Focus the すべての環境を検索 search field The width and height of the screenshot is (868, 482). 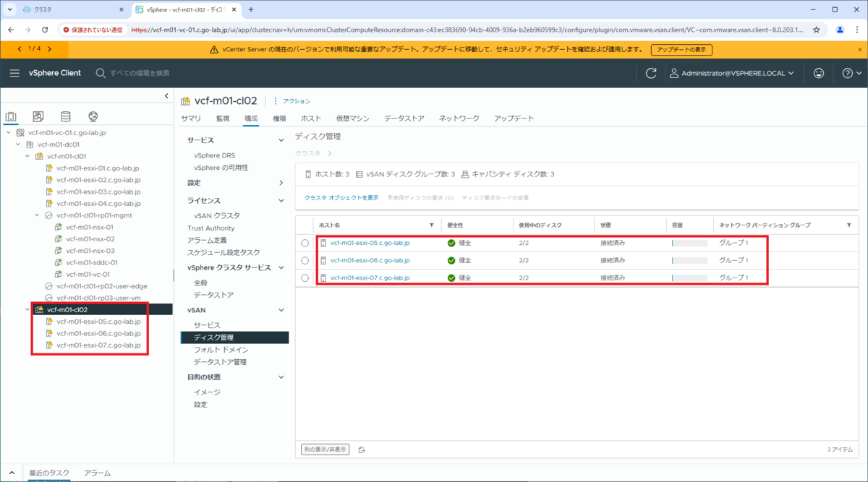pyautogui.click(x=140, y=73)
